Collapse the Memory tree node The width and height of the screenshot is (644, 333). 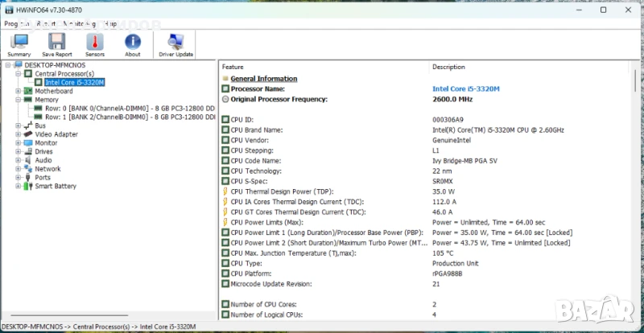18,100
